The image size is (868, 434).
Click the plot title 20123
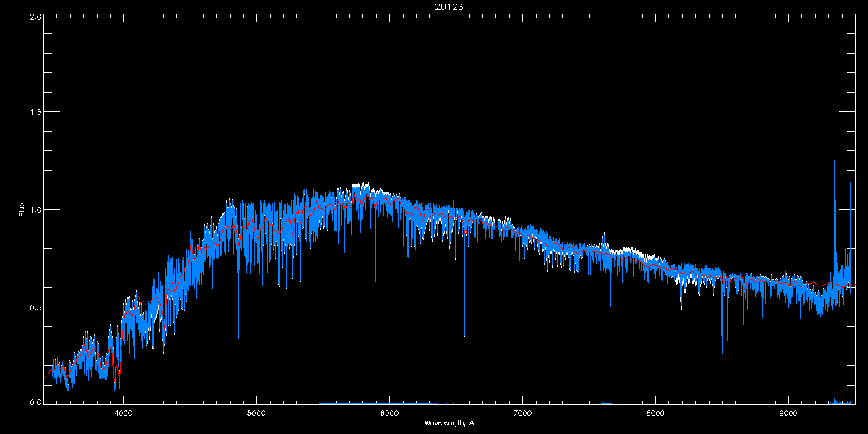449,7
